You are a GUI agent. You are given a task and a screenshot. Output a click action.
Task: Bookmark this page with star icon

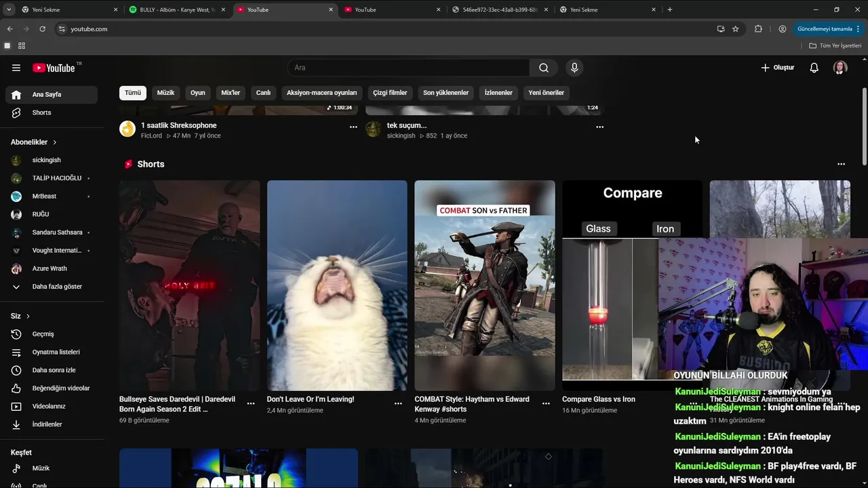click(735, 29)
